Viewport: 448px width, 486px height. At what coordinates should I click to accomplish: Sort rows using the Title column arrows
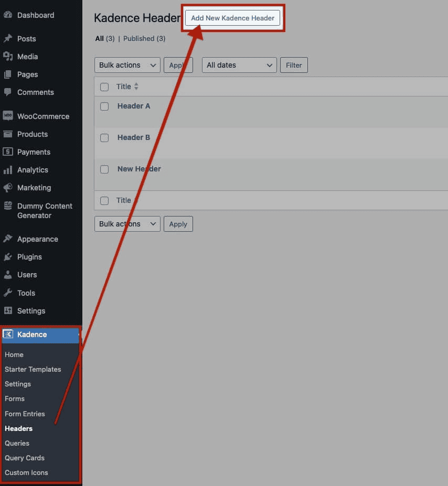[x=135, y=87]
